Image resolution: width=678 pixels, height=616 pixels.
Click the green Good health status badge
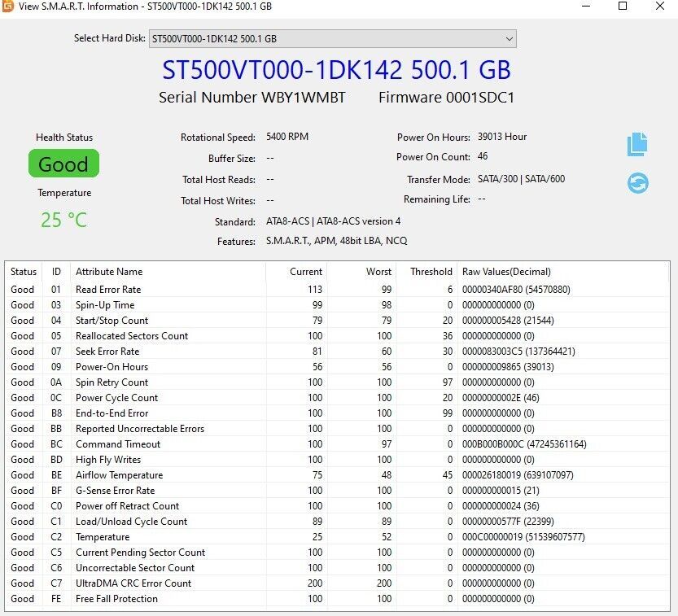tap(63, 164)
